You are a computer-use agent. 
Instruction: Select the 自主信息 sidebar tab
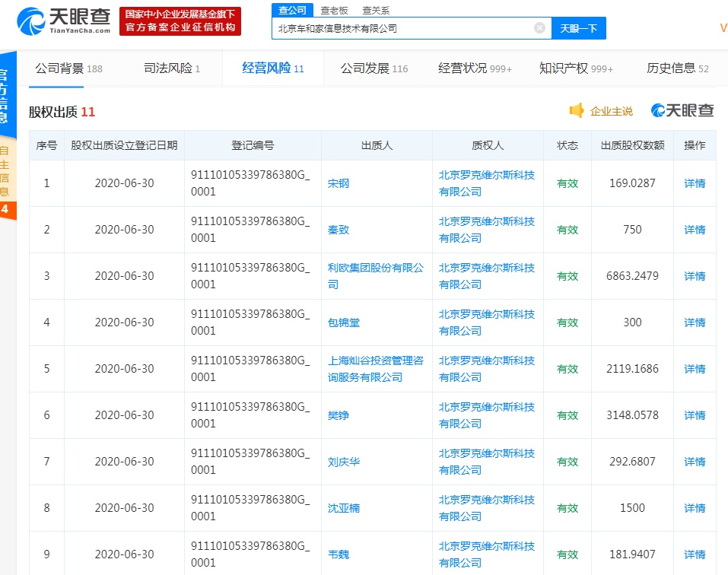pos(5,170)
